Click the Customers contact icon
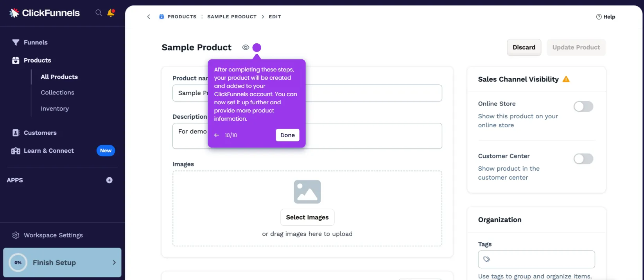 click(16, 133)
